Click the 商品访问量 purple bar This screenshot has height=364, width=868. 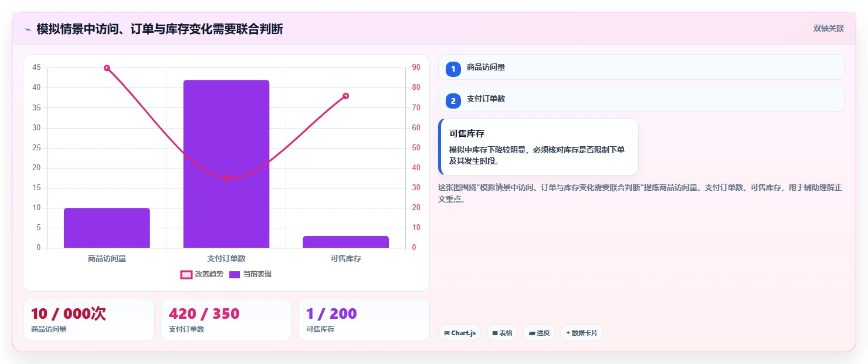coord(107,228)
